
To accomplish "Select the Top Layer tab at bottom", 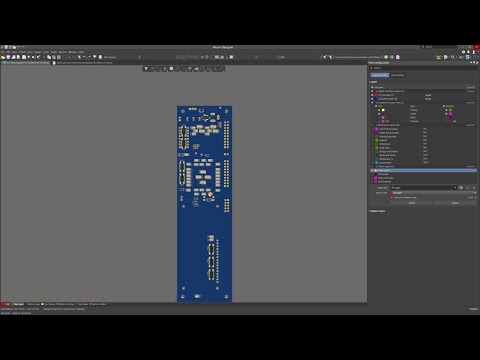I will pyautogui.click(x=19, y=304).
